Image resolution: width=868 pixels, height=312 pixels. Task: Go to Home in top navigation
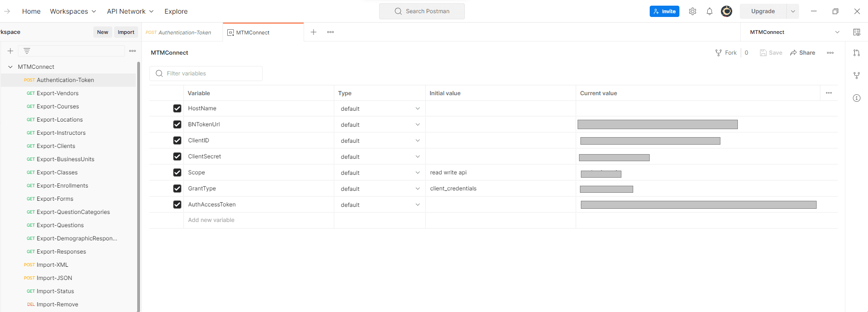pos(31,11)
